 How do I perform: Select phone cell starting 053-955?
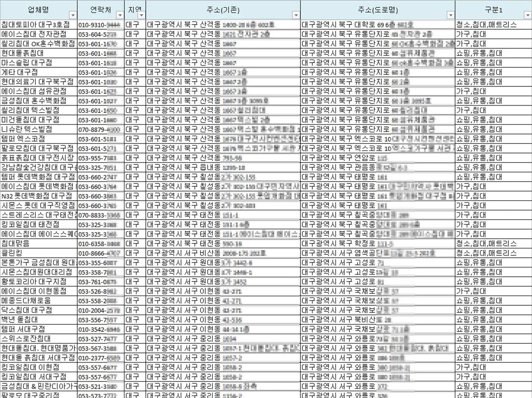point(101,158)
